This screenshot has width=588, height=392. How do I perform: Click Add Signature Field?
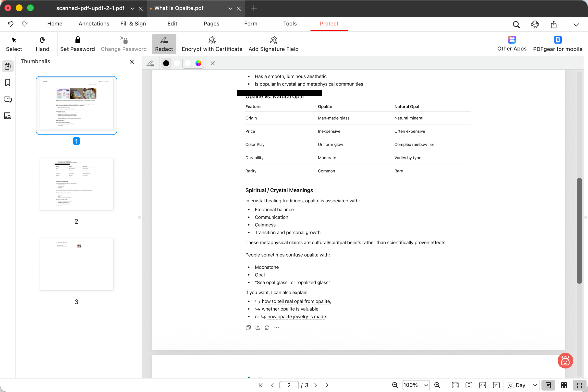[x=273, y=44]
